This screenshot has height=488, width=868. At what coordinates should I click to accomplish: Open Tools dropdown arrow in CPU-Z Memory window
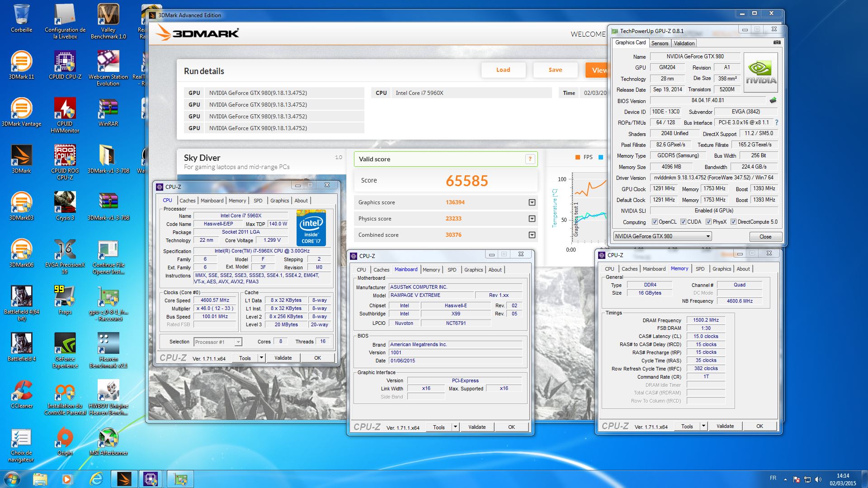coord(703,426)
